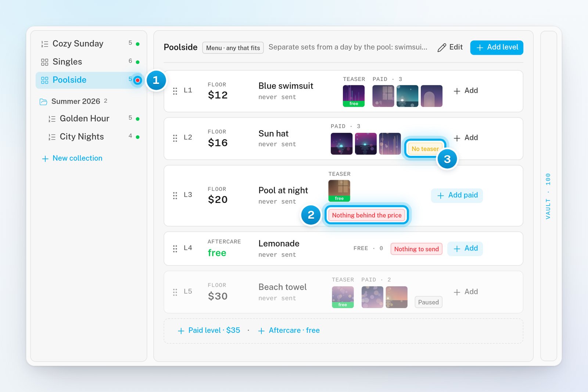The image size is (588, 392).
Task: Open the first paid thumbnail in Sun hat
Action: coord(341,143)
